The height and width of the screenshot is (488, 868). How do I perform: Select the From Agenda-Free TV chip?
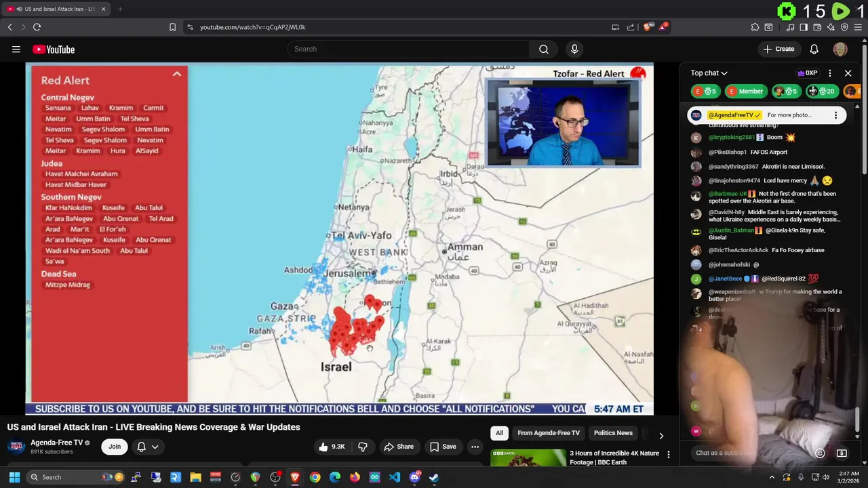(x=549, y=433)
